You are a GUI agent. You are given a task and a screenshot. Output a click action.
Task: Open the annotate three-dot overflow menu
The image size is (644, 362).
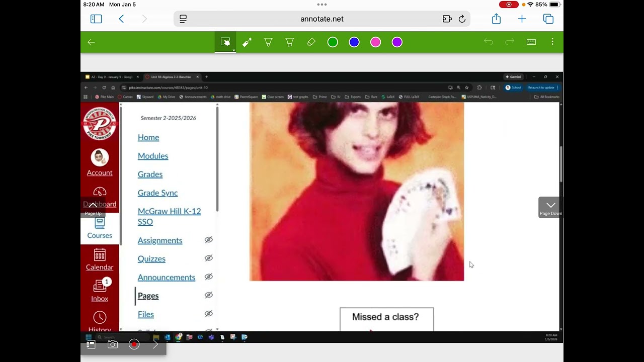[552, 42]
